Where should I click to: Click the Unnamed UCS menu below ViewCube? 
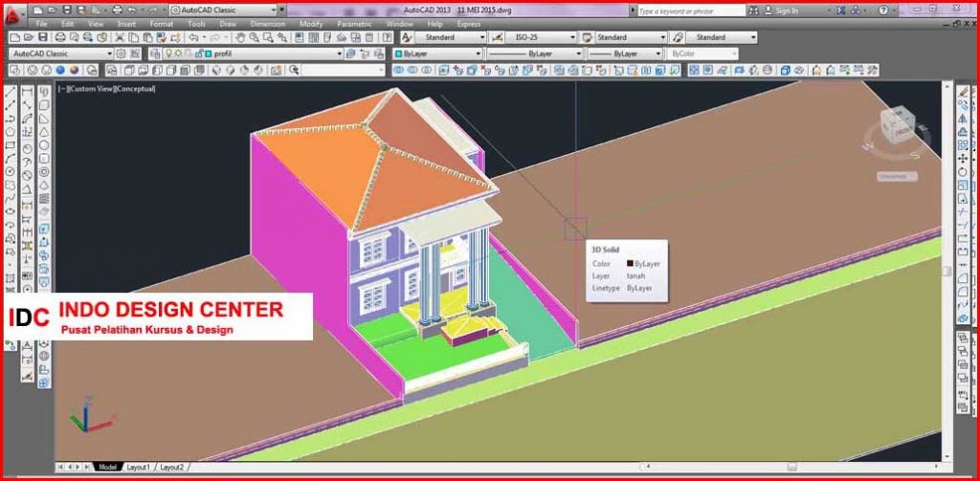click(x=896, y=177)
